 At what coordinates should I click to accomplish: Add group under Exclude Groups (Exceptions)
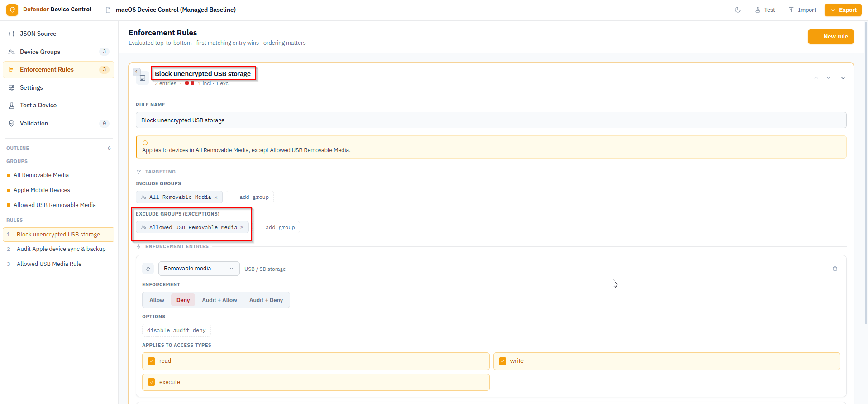tap(276, 227)
